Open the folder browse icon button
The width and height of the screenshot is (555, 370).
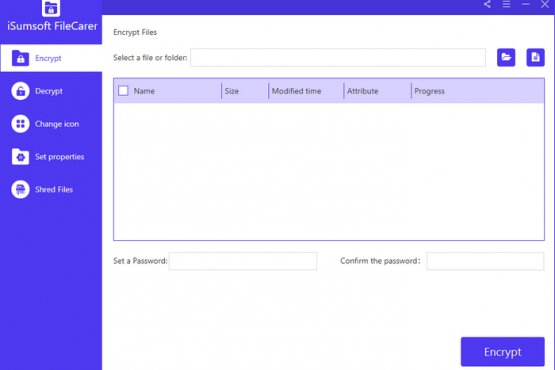(x=506, y=57)
